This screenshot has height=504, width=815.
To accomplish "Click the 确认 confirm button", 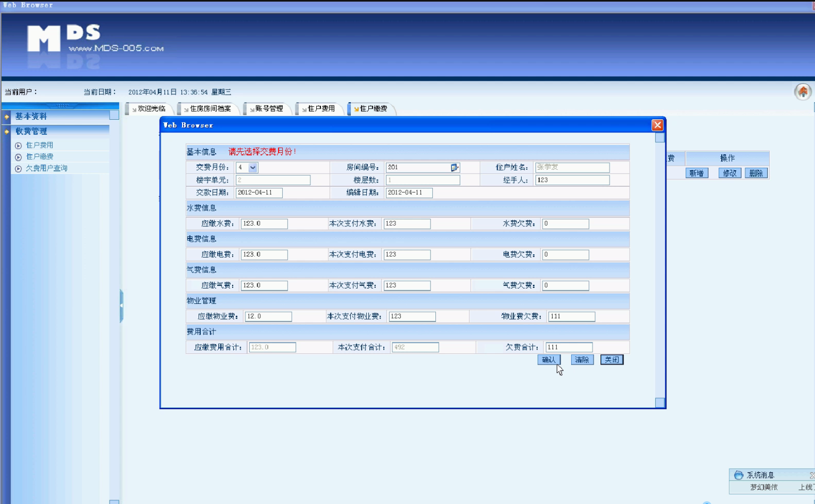I will [x=549, y=360].
